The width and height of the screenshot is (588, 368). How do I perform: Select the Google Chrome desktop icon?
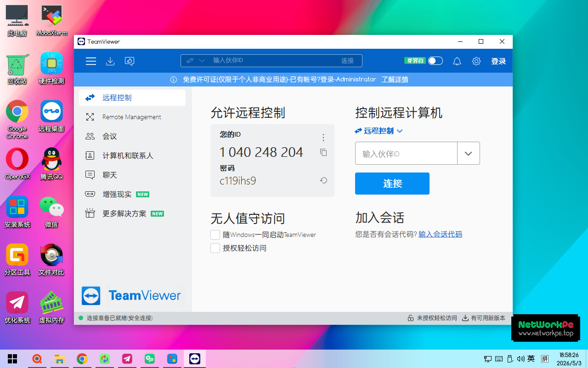coord(17,120)
